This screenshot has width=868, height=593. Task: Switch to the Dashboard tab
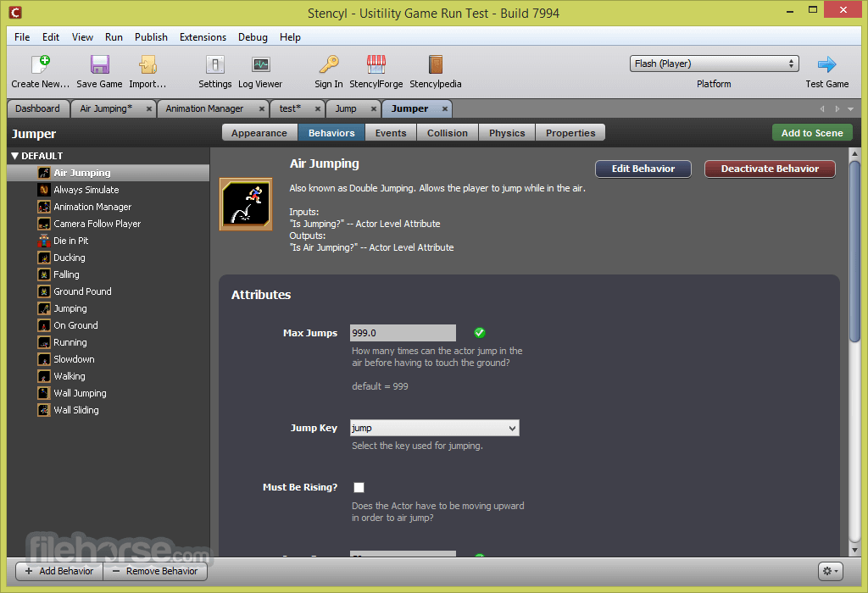[37, 108]
